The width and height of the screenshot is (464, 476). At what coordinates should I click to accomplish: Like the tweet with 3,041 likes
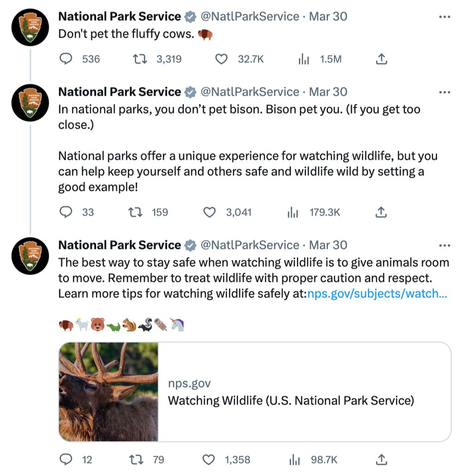tap(210, 212)
